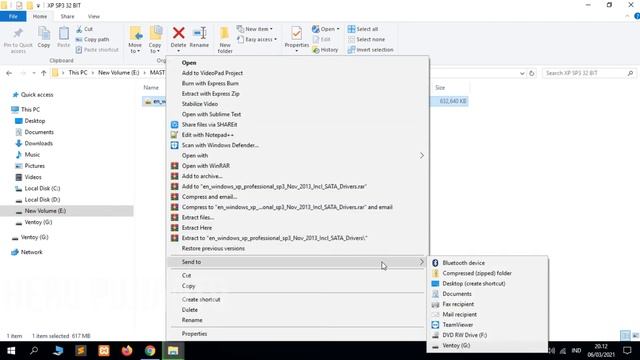Open Google Chrome from the taskbar
The image size is (640, 360).
150,351
